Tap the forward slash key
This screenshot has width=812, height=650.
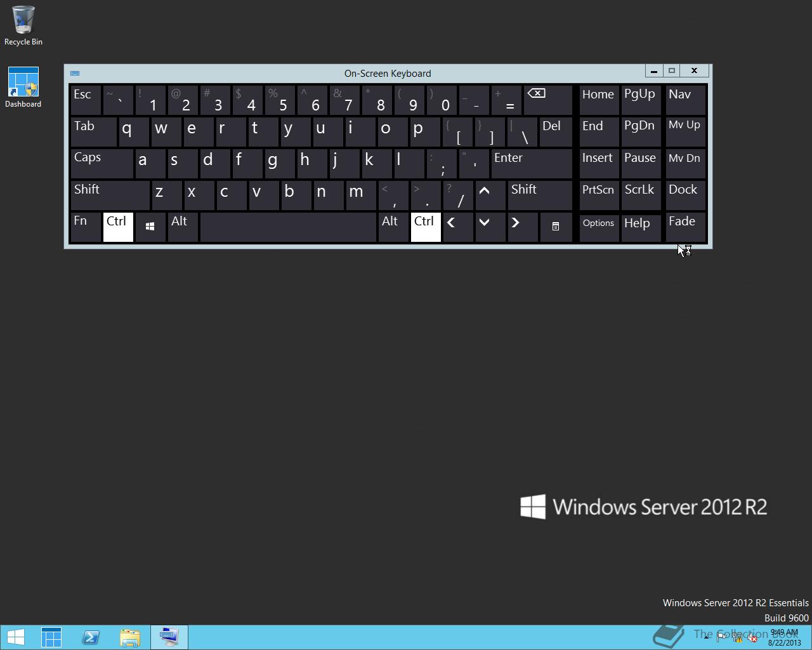click(x=458, y=195)
